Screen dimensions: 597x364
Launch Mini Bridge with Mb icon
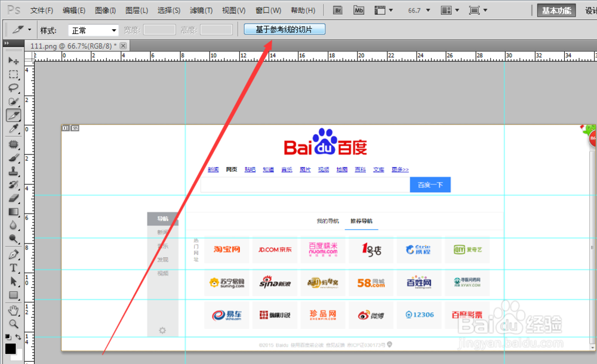coord(359,10)
